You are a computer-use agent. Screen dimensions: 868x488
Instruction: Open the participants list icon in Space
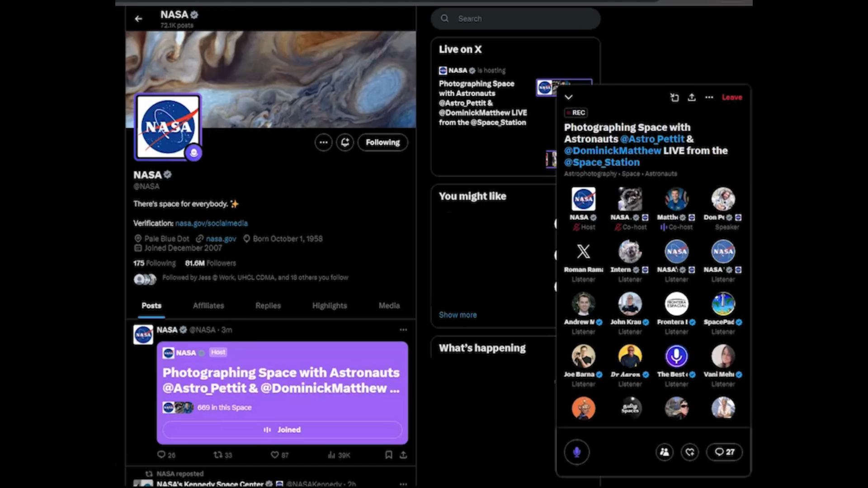tap(664, 452)
